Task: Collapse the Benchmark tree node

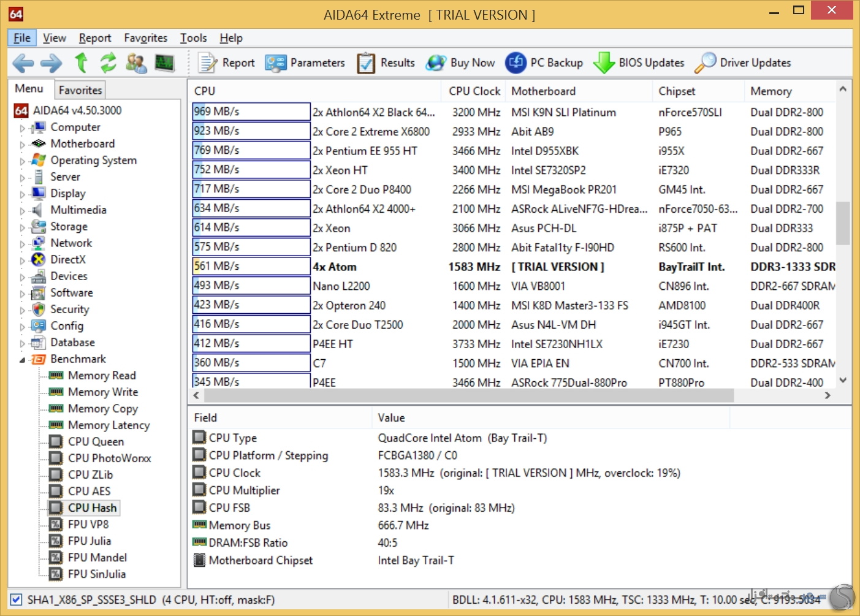Action: 22,360
